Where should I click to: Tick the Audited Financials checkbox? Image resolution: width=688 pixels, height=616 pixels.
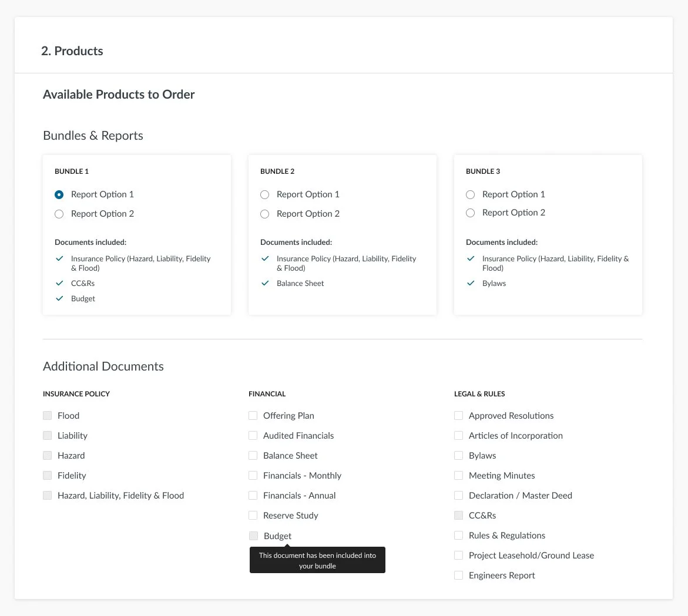253,435
